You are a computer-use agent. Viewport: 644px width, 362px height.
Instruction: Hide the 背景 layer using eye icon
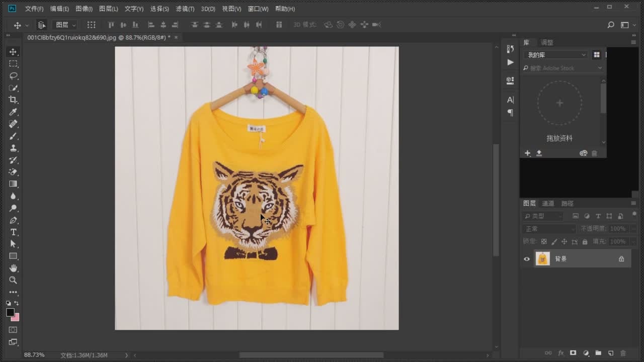point(527,259)
